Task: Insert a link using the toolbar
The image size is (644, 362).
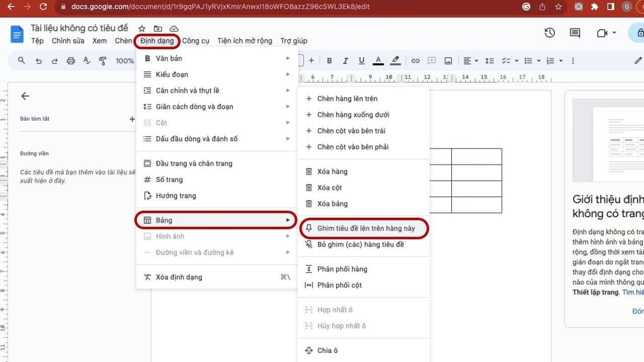Action: pyautogui.click(x=415, y=61)
